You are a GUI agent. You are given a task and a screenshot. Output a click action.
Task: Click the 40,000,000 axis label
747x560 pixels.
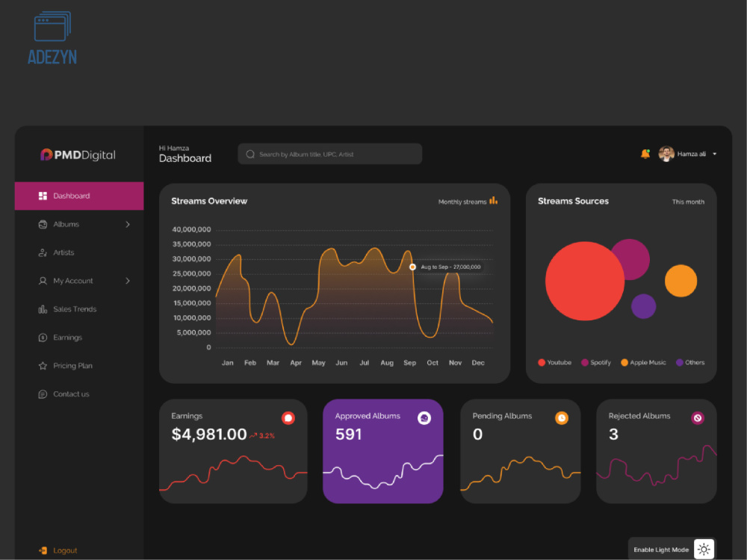(191, 229)
